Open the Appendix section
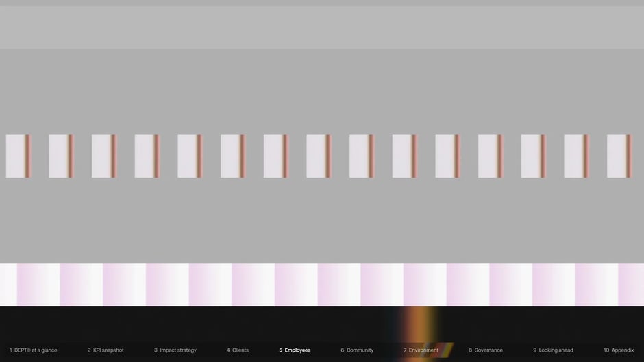The width and height of the screenshot is (644, 362). point(619,350)
